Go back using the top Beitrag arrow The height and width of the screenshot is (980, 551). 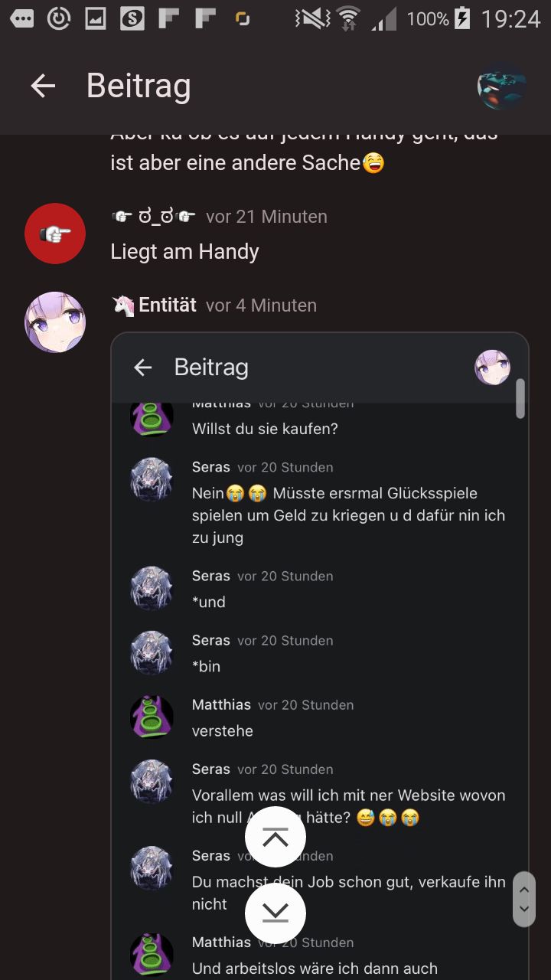(43, 86)
